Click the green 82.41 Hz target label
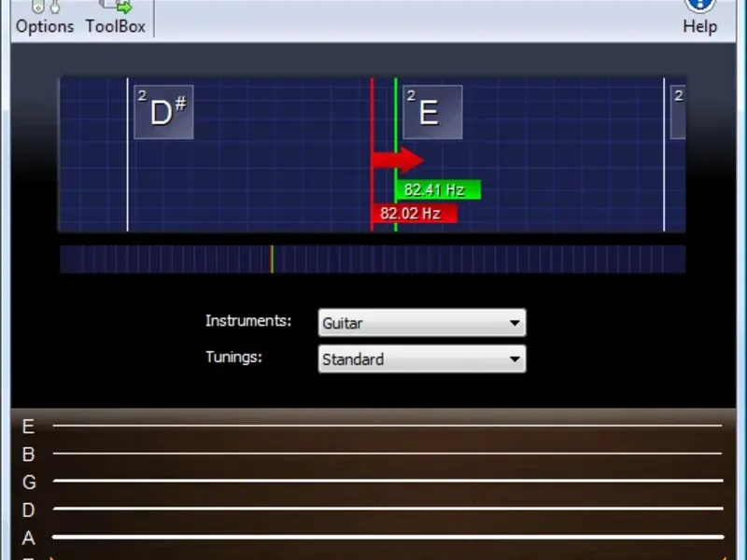747x560 pixels. click(438, 189)
